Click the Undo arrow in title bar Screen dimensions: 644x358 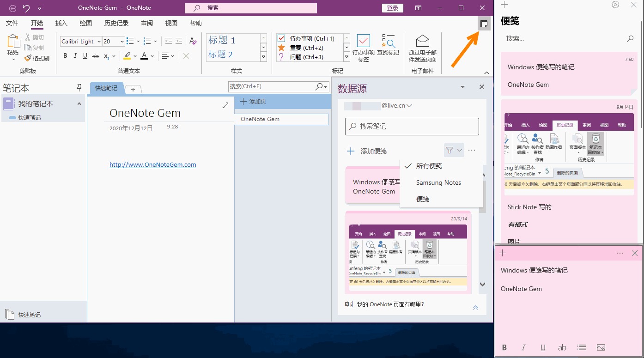(x=26, y=8)
